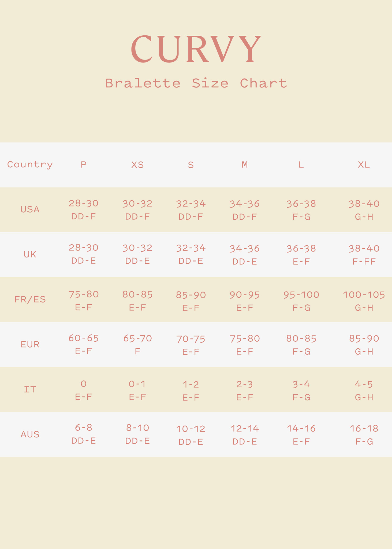Click the XS column header
Screen dimensions: 392x549
pos(137,165)
